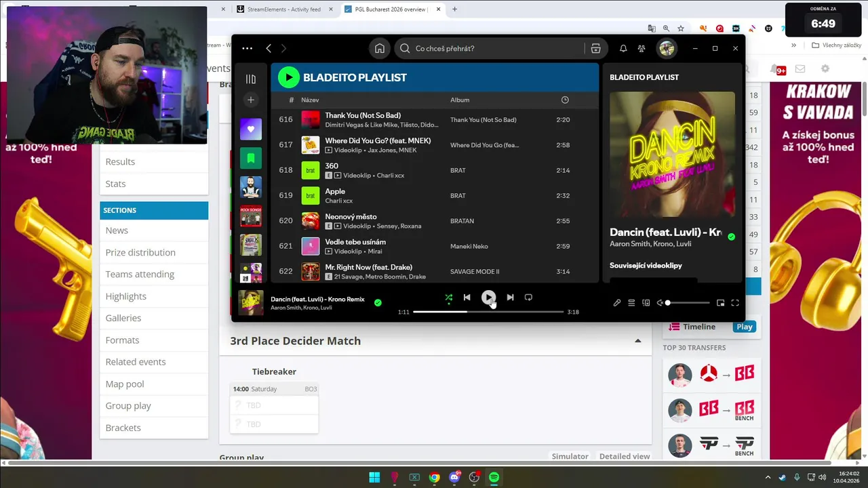Viewport: 868px width, 488px height.
Task: Toggle shuffle playback
Action: coord(448,298)
